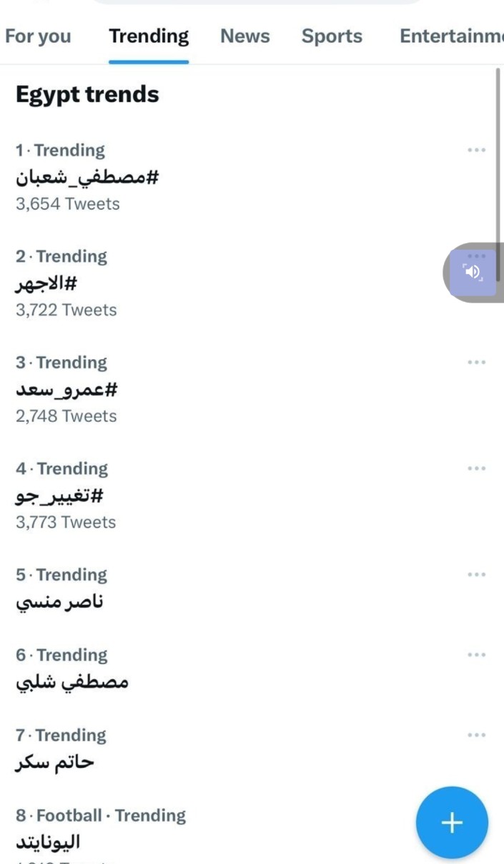Open the اليونايتد football trend
The height and width of the screenshot is (864, 504).
(x=48, y=842)
